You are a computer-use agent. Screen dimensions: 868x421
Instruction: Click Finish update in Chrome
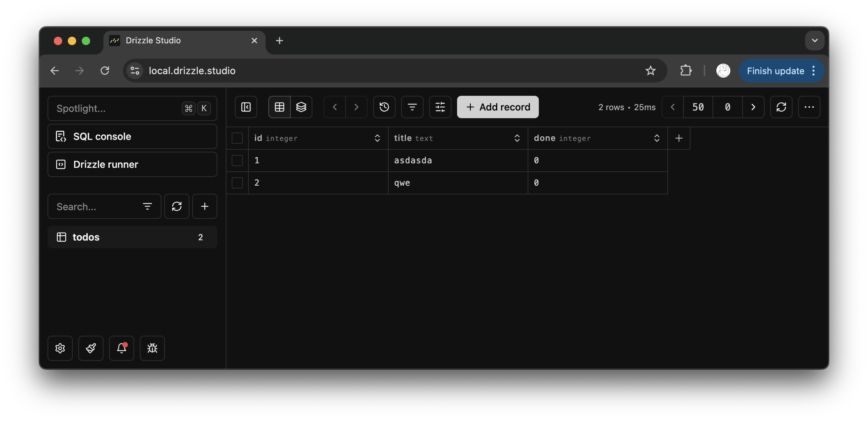[775, 71]
